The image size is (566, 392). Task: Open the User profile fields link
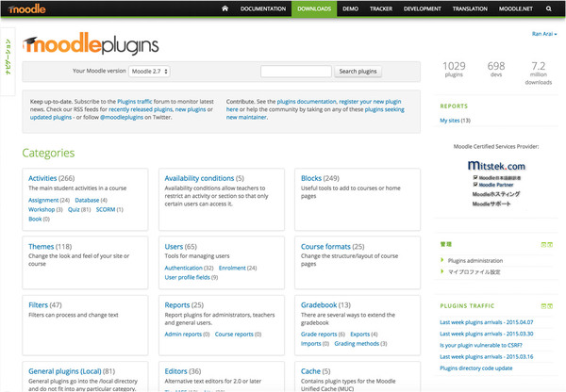click(x=188, y=277)
